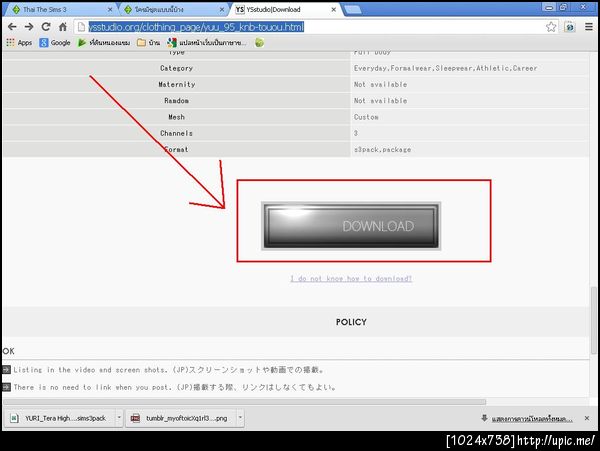Click the show all downloads link

[532, 419]
